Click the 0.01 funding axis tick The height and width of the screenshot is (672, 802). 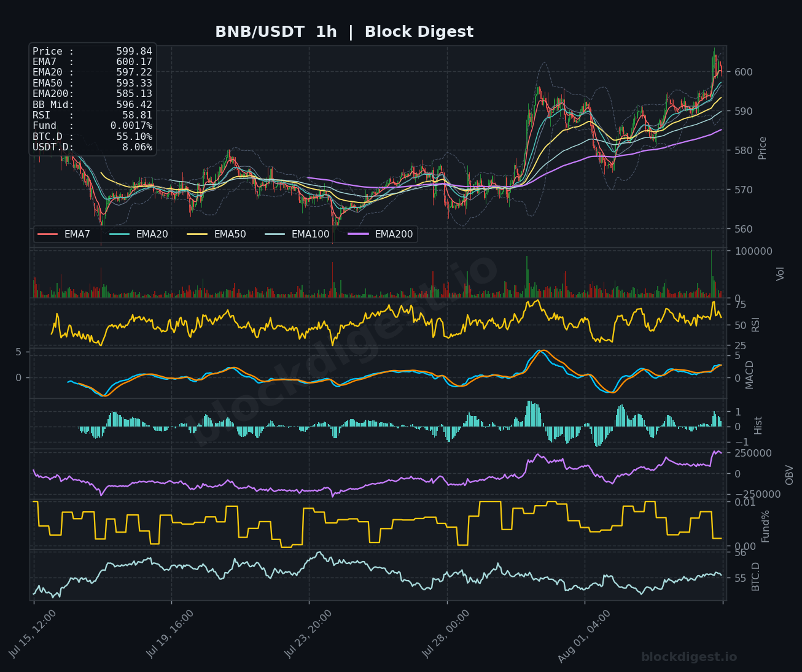(745, 502)
